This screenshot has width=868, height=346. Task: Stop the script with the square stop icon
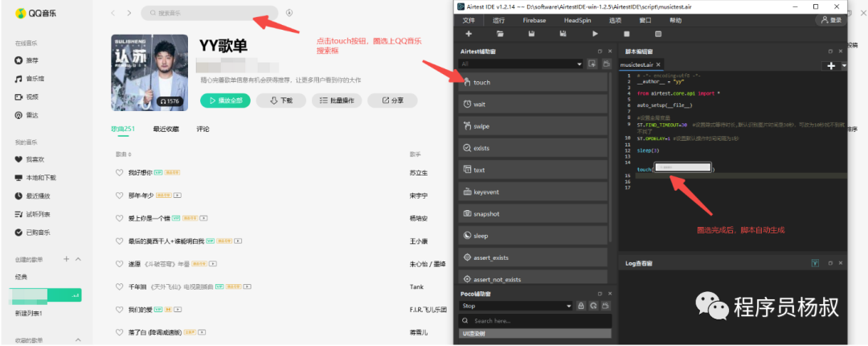pyautogui.click(x=627, y=34)
